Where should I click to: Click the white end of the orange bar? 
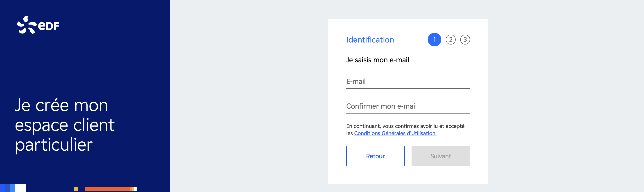[135, 189]
